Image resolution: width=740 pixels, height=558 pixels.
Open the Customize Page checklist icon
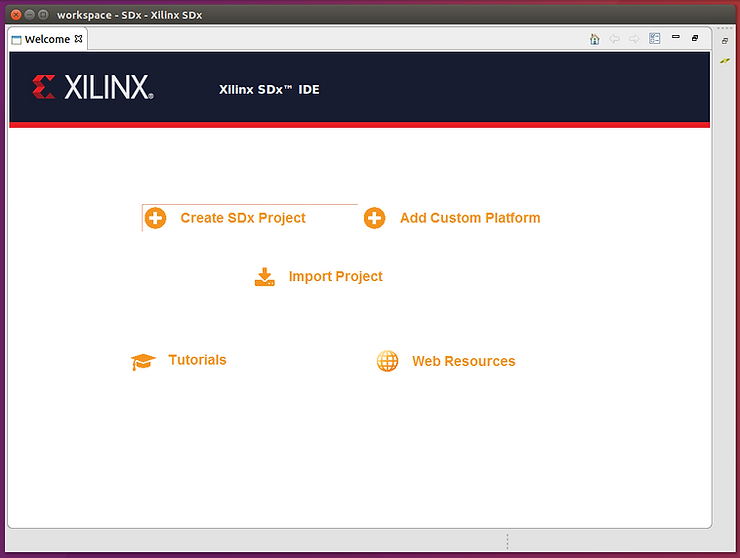click(x=655, y=39)
